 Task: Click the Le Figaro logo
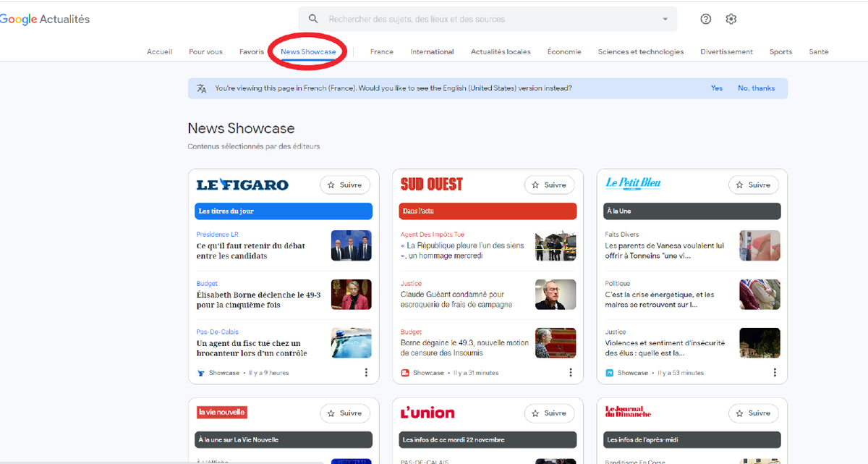click(x=242, y=185)
